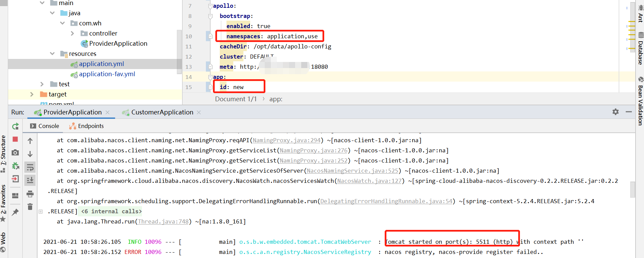
Task: Toggle scroll to end of console
Action: (x=30, y=180)
